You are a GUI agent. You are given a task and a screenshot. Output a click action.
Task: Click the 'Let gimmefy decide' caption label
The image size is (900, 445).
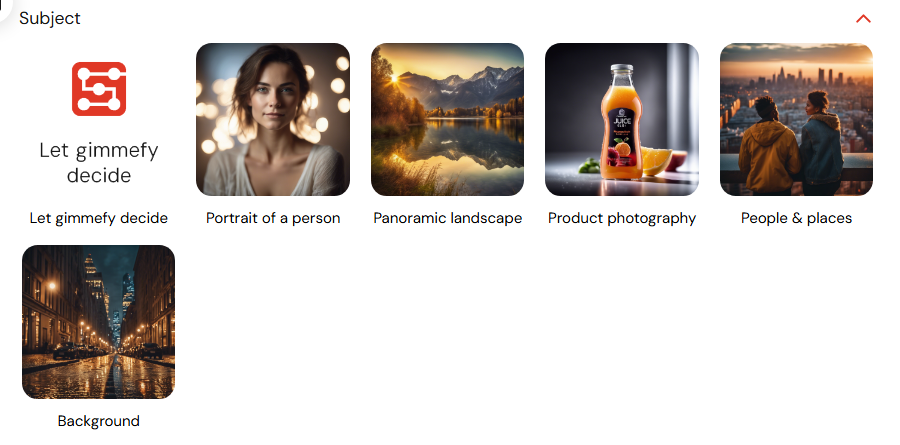pos(99,218)
